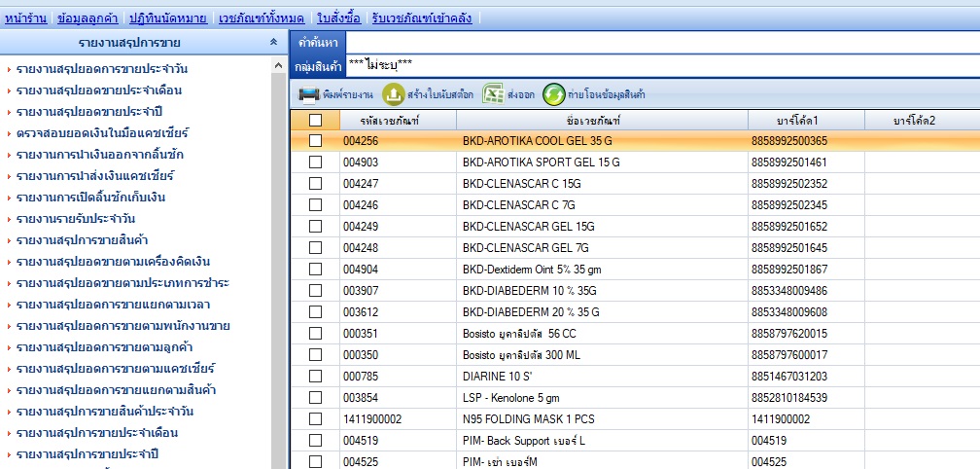Screen dimensions: 980x469
Task: Check the box for N95 FOLDING MASK 1 PCS
Action: [x=316, y=418]
